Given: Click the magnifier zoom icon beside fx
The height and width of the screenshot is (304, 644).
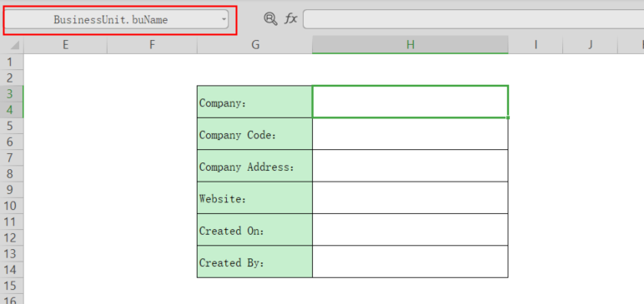Looking at the screenshot, I should pyautogui.click(x=270, y=19).
